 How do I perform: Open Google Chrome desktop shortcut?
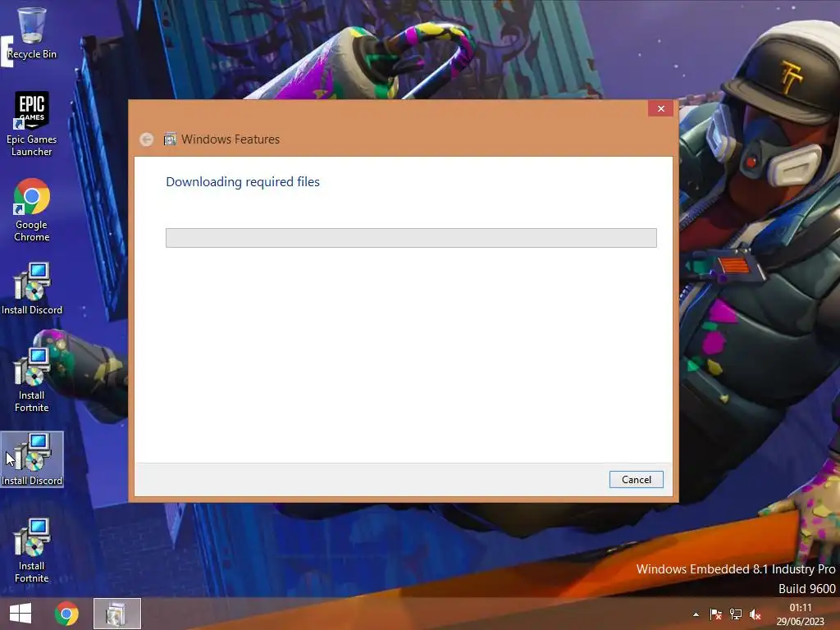32,209
